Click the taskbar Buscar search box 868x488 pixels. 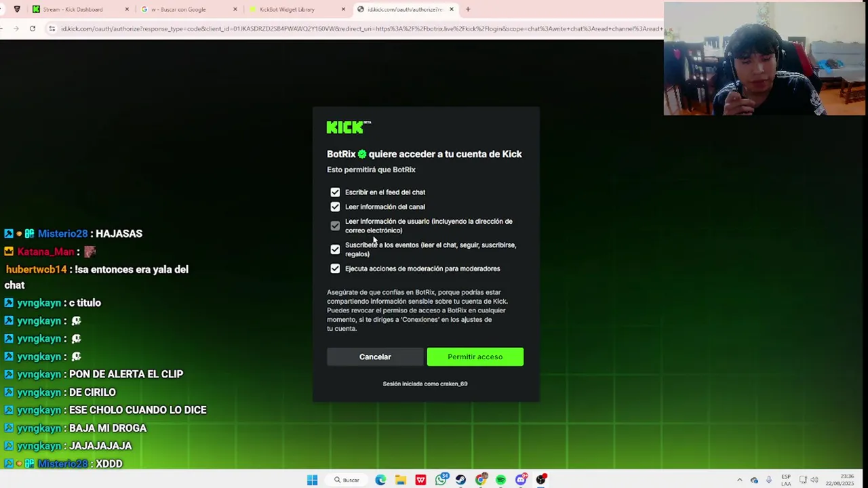pyautogui.click(x=346, y=480)
